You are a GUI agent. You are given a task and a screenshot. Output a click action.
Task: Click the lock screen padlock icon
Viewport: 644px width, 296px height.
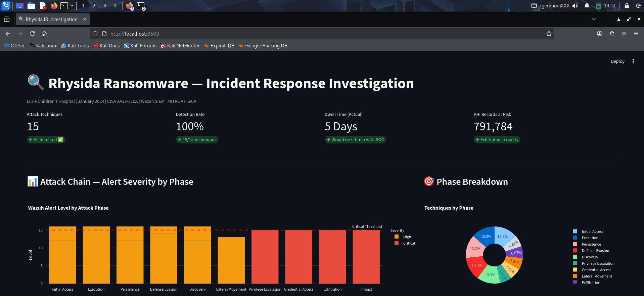(x=627, y=6)
